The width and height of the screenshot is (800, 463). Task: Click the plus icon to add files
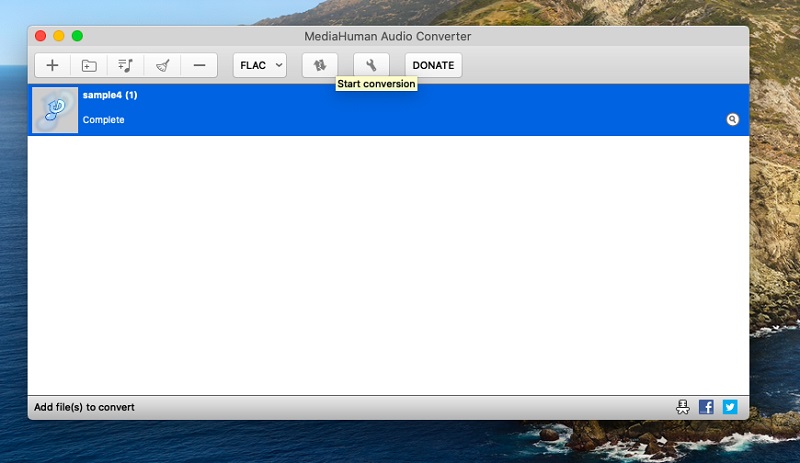(53, 65)
